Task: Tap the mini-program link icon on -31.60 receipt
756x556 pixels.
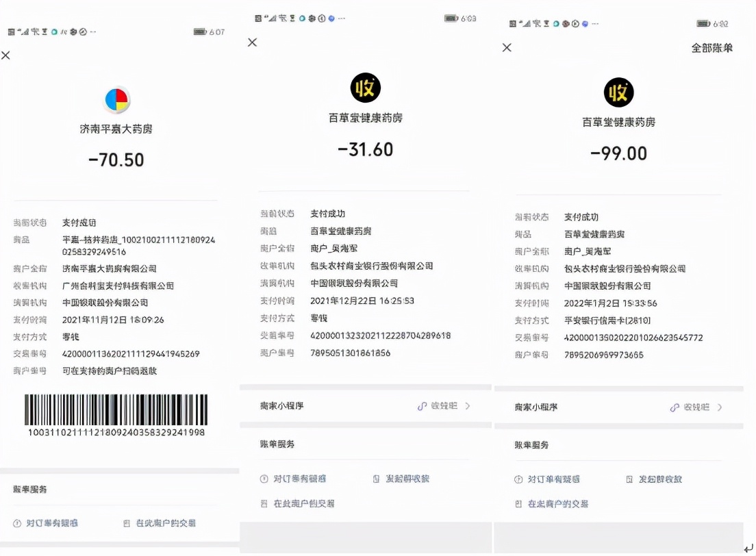Action: click(x=422, y=407)
